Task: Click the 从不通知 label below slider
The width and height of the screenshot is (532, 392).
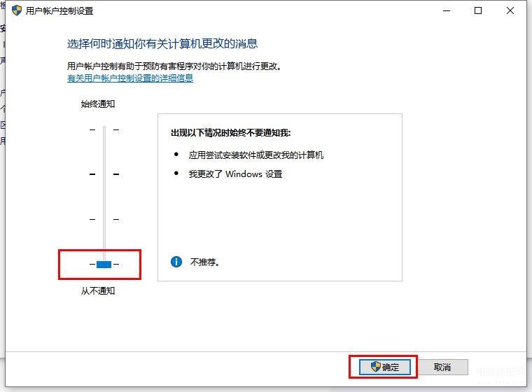Action: pyautogui.click(x=98, y=291)
